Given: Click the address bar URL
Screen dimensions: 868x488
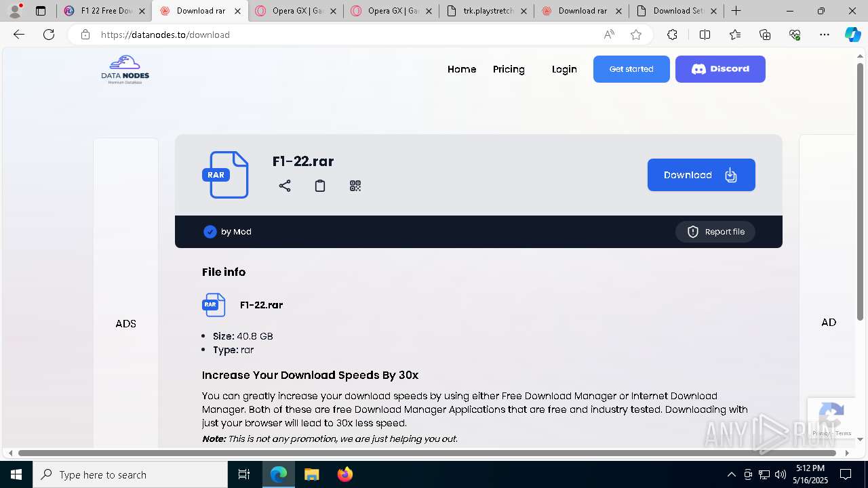Looking at the screenshot, I should coord(165,35).
